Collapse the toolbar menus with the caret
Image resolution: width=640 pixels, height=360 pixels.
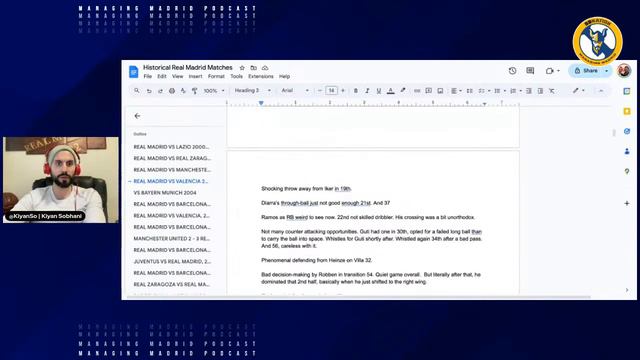tap(601, 91)
